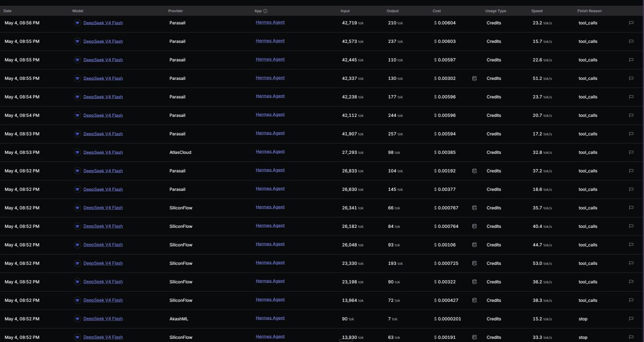Viewport: 644px width, 342px height.
Task: Click the Speed column header
Action: [537, 11]
